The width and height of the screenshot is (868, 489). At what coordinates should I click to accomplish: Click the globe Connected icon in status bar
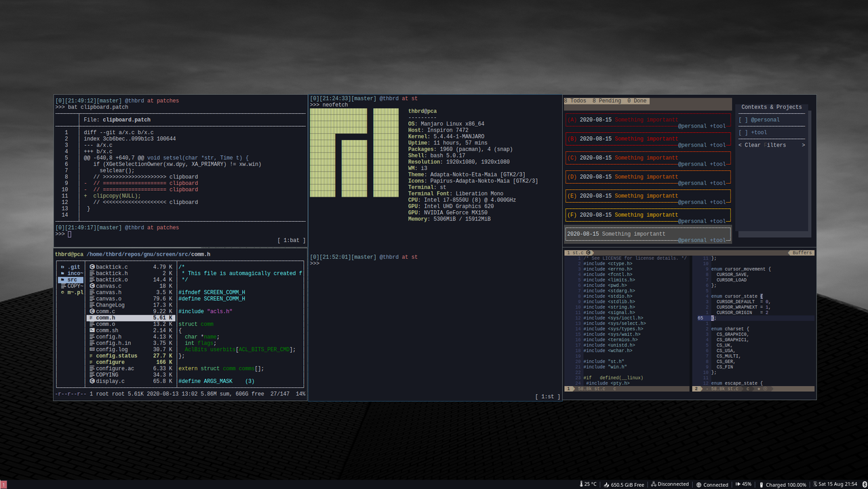699,484
